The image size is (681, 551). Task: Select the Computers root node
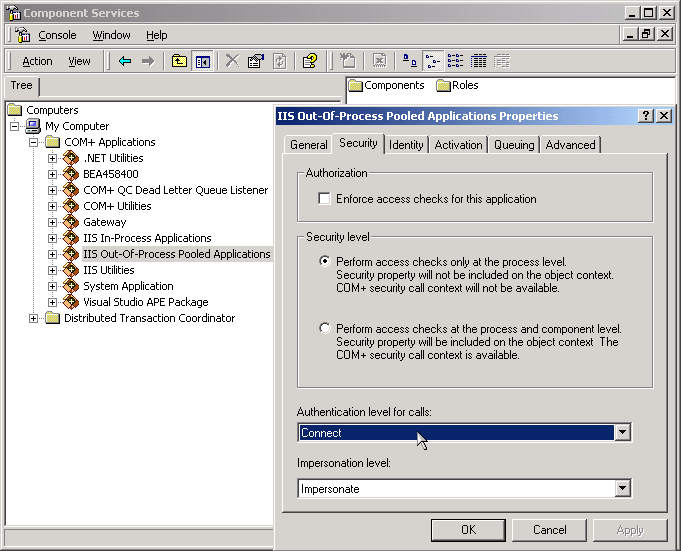point(52,110)
